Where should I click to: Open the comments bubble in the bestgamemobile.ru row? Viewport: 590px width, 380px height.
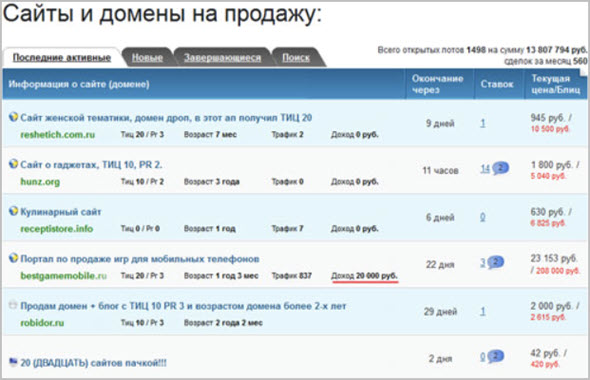tap(496, 262)
